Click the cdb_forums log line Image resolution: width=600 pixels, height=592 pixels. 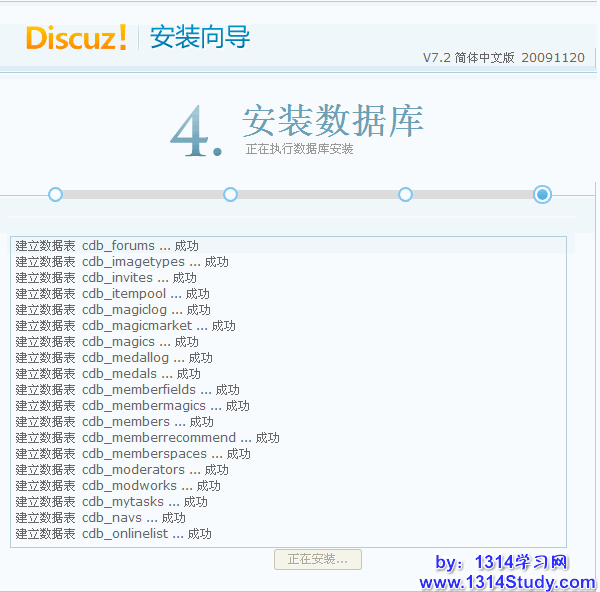click(x=107, y=246)
